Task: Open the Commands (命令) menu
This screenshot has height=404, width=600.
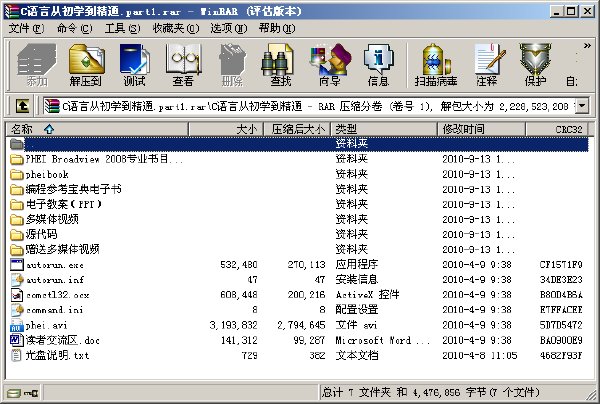Action: pyautogui.click(x=75, y=28)
